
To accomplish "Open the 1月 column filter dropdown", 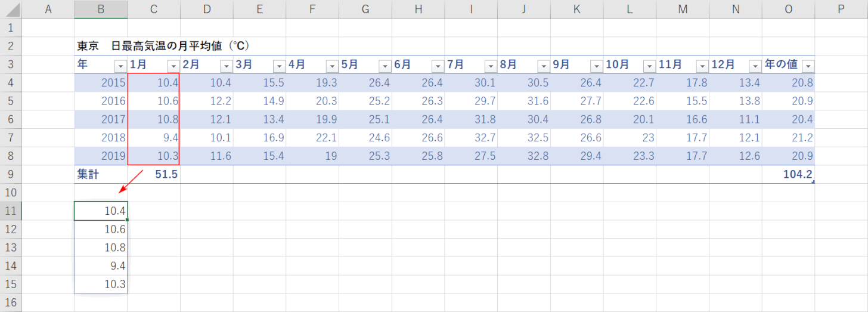I will point(173,66).
